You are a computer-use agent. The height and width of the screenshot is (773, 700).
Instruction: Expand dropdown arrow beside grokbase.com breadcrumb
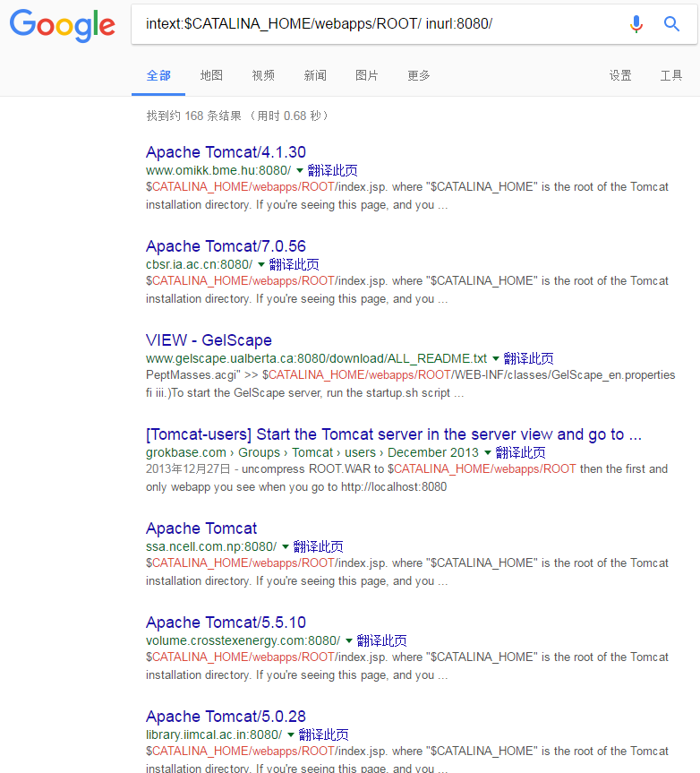click(x=488, y=452)
